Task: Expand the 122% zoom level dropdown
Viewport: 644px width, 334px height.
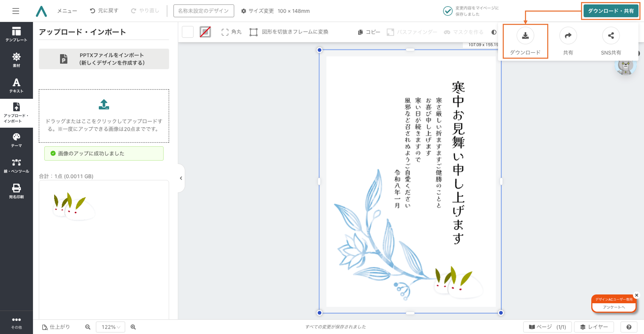Action: click(111, 327)
